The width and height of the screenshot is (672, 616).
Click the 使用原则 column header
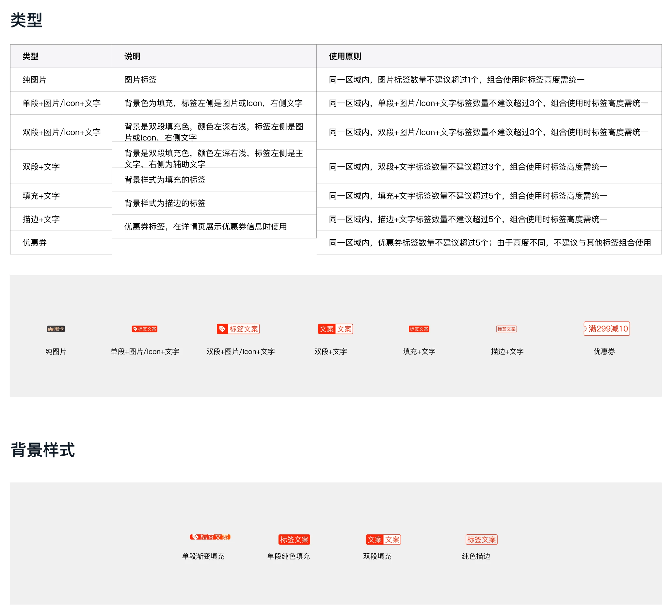point(489,56)
